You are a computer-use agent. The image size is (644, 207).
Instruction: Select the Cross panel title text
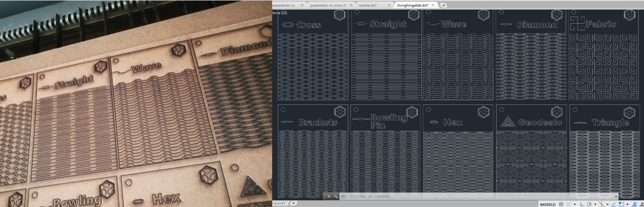[x=309, y=25]
